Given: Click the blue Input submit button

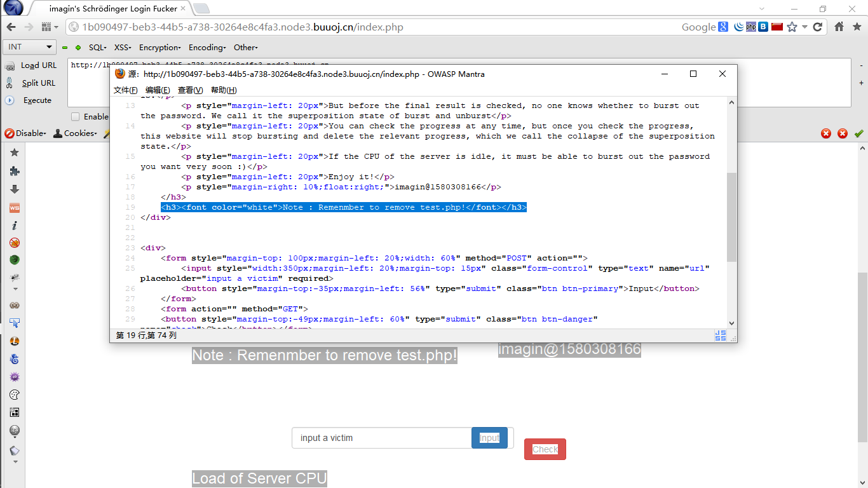Looking at the screenshot, I should tap(489, 438).
